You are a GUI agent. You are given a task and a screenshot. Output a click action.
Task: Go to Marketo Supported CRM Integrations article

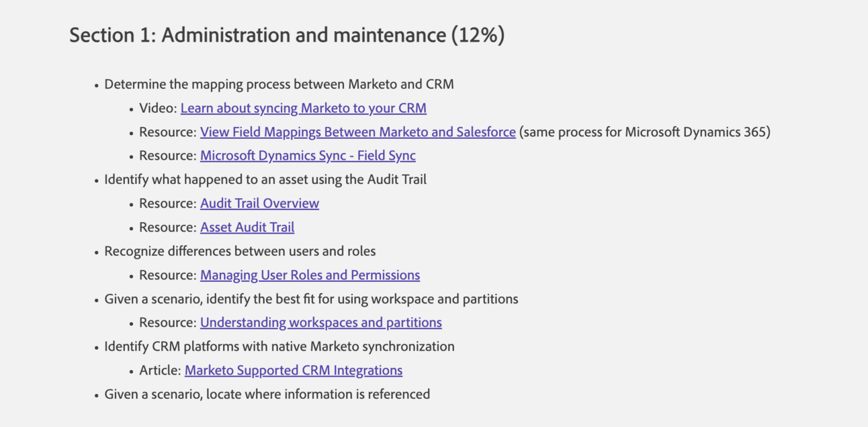point(294,371)
